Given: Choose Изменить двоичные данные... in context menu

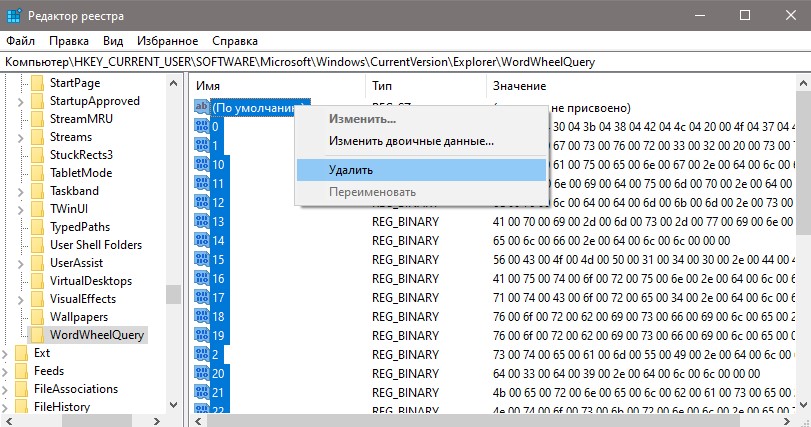Looking at the screenshot, I should [422, 141].
